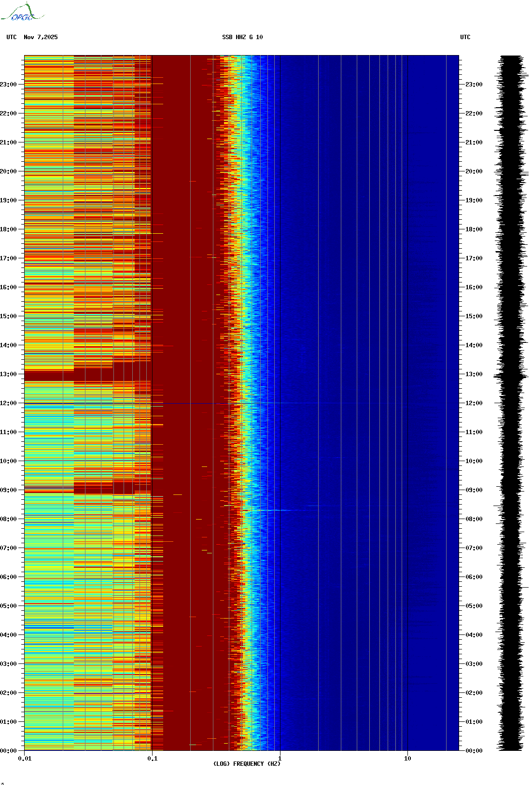Click the dark red band at 13:00 near 0.01 Hz

coord(48,376)
